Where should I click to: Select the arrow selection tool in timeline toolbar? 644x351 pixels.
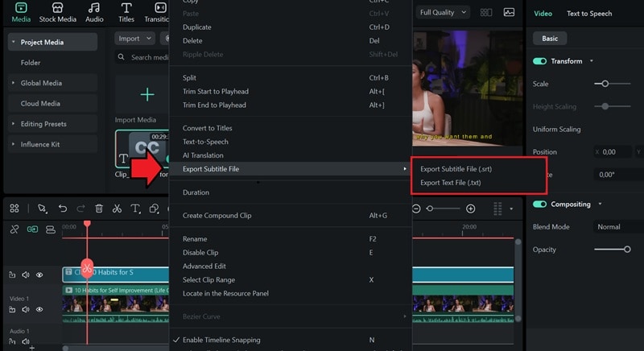click(42, 209)
